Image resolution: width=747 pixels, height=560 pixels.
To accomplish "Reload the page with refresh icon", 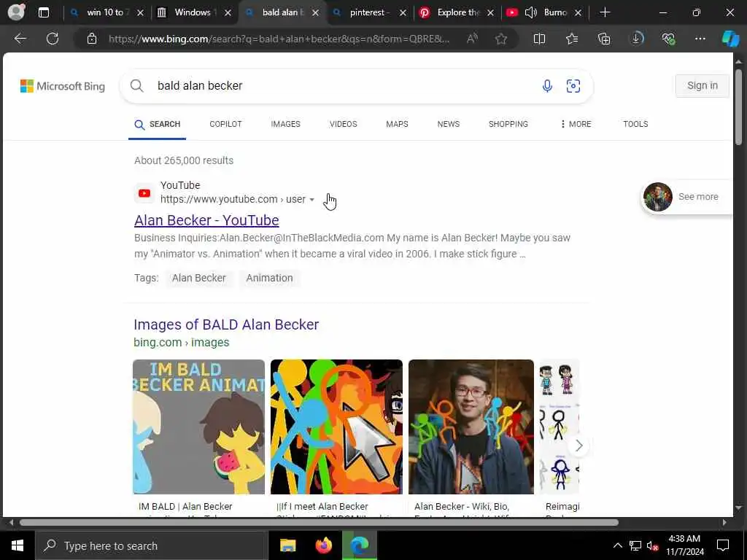I will [53, 39].
